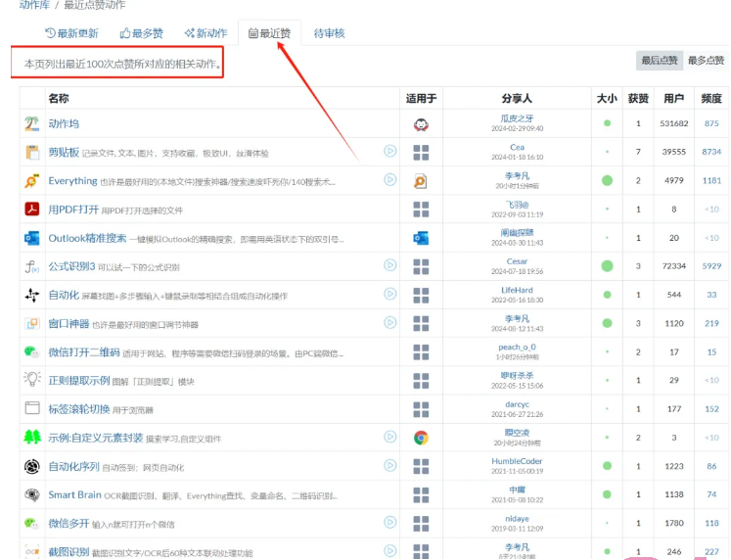The image size is (731, 560).
Task: Click the 微信打开二维码 WeChat icon
Action: [32, 352]
